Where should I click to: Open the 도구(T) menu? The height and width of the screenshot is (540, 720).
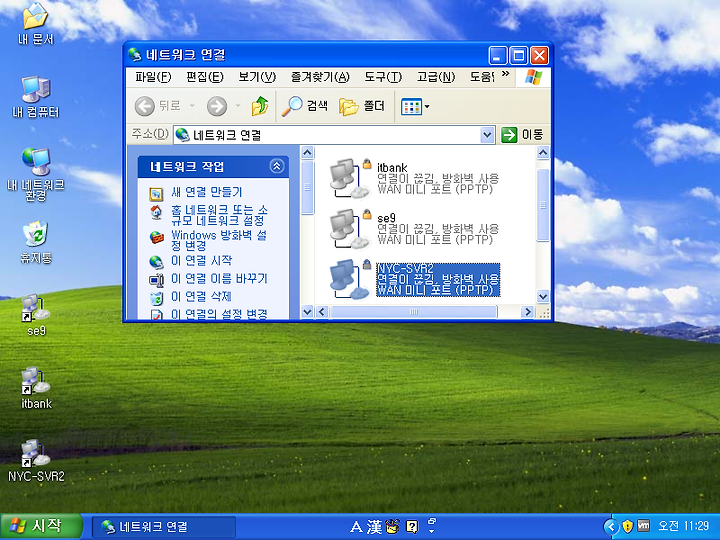383,77
